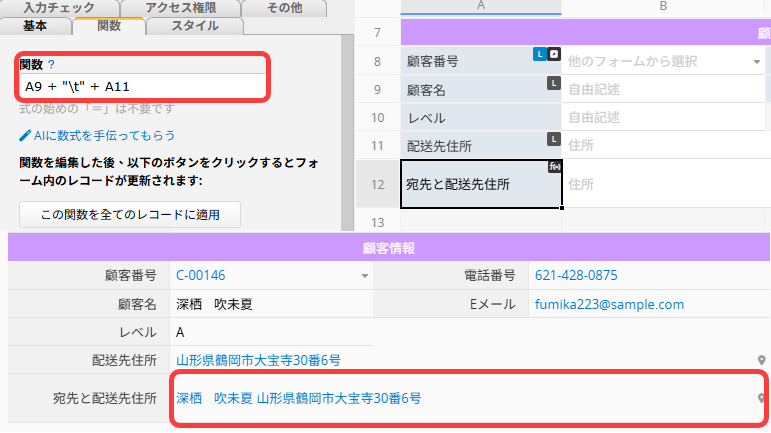Click the pencil icon for AI formula help

[x=25, y=136]
